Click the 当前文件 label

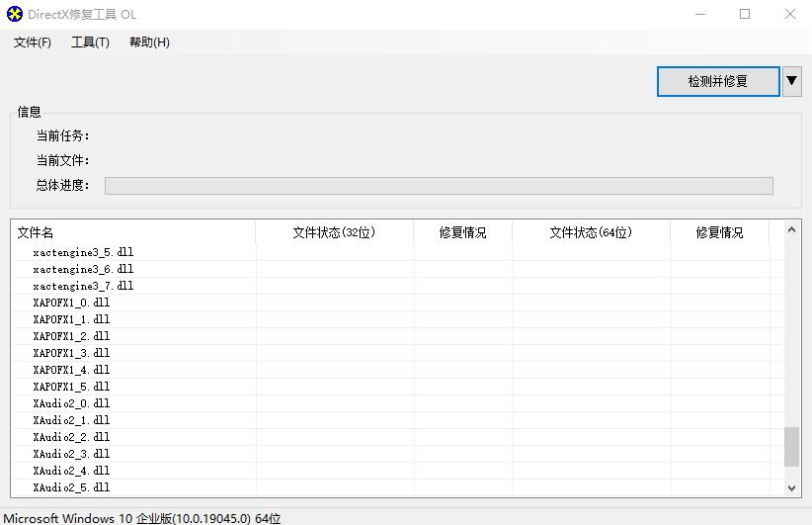tap(62, 160)
